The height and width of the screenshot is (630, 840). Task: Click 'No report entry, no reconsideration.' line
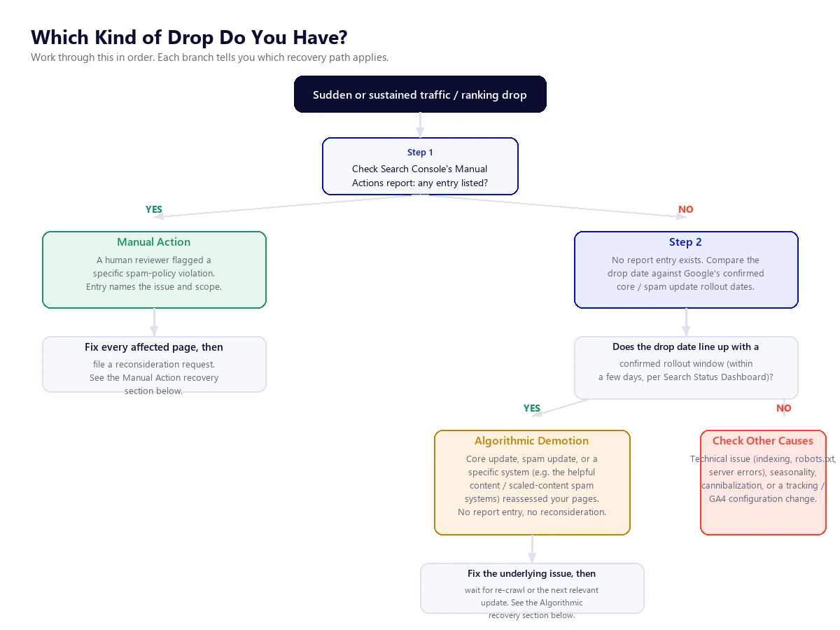click(532, 512)
